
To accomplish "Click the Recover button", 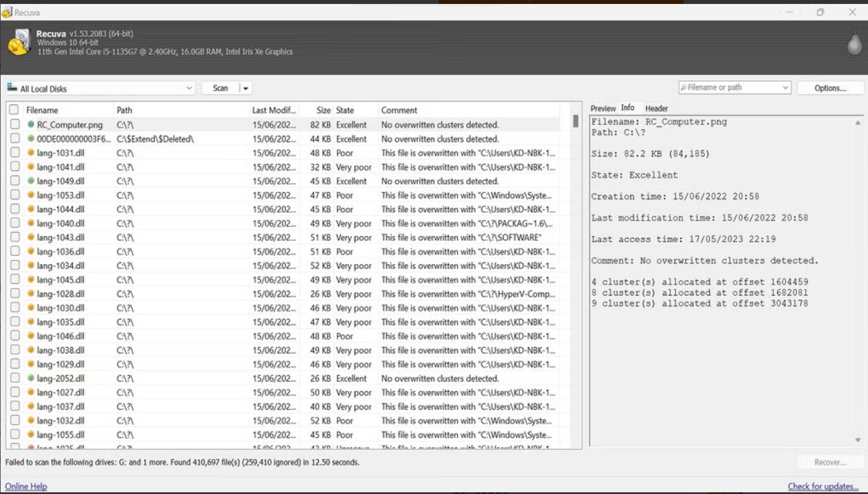I will [830, 462].
